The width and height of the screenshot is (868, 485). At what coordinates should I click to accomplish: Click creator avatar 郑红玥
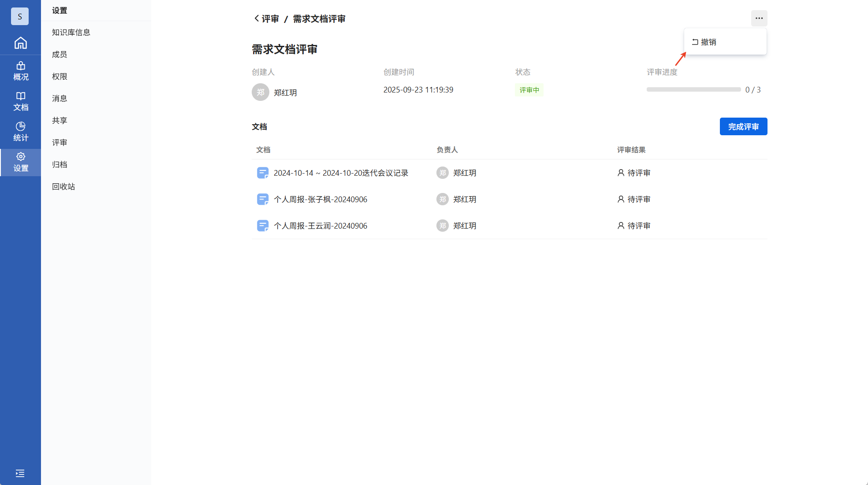click(261, 93)
